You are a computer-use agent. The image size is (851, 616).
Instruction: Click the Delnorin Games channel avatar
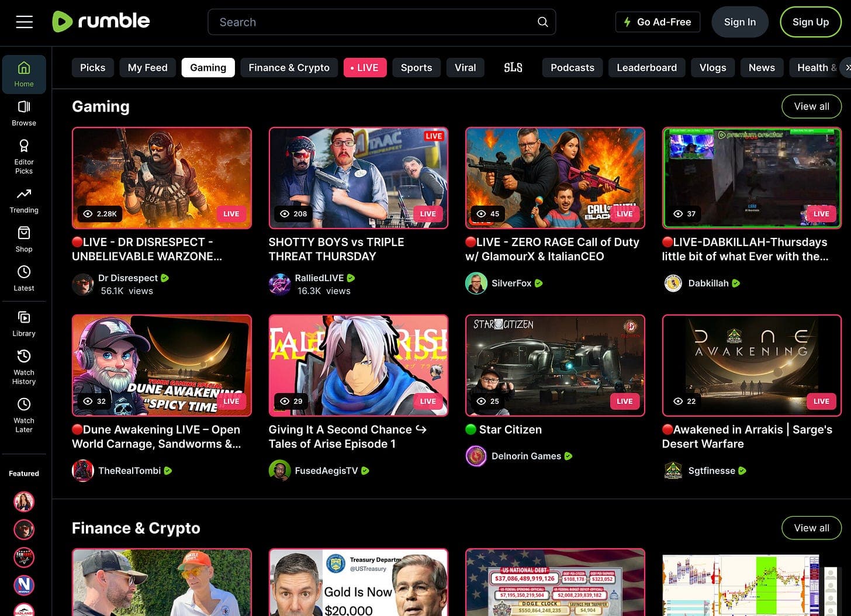[x=476, y=456]
